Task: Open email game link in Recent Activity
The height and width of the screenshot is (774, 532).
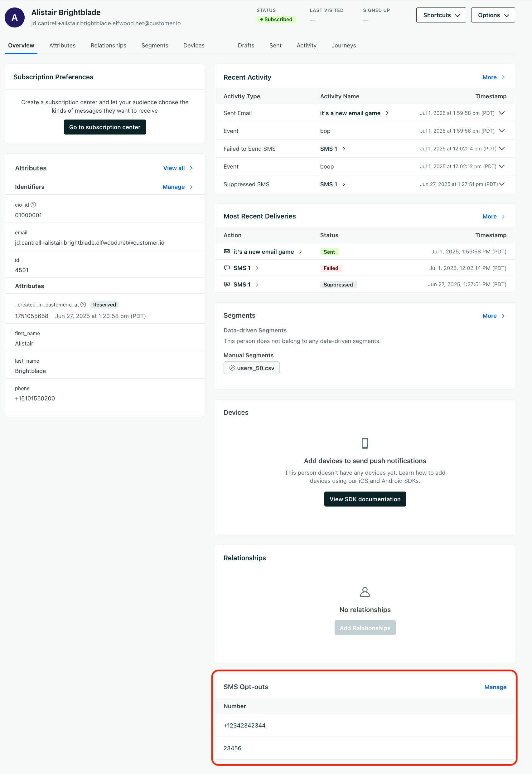Action: tap(350, 113)
